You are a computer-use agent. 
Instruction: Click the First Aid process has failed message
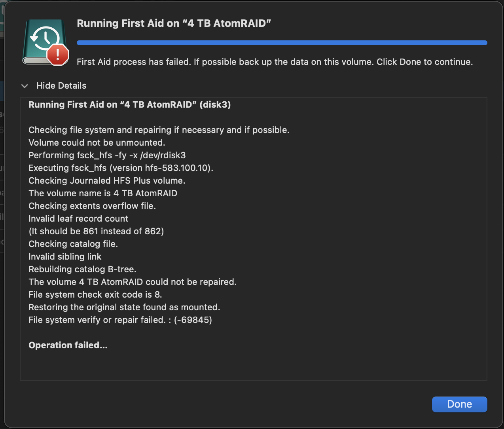[x=275, y=62]
